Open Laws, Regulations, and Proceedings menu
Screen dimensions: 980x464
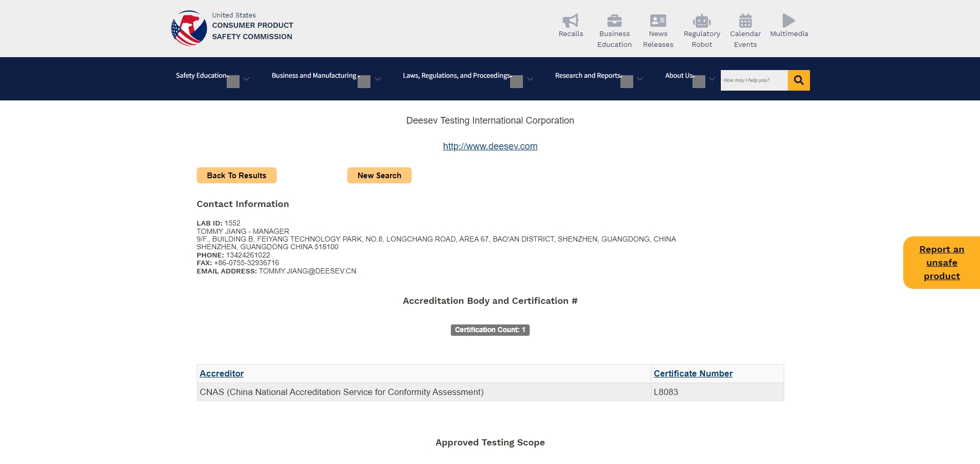[457, 76]
